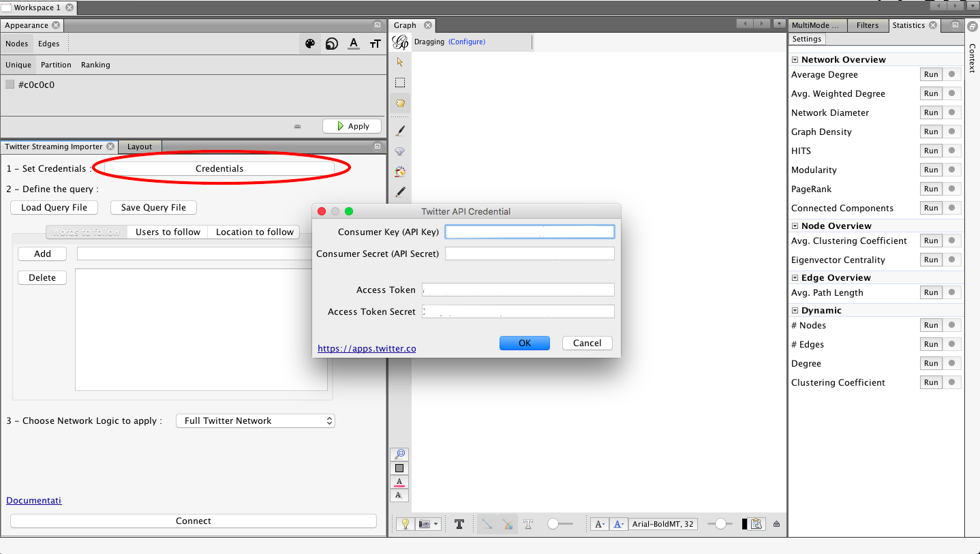
Task: Click the label attributes clipboard icon
Action: [756, 524]
